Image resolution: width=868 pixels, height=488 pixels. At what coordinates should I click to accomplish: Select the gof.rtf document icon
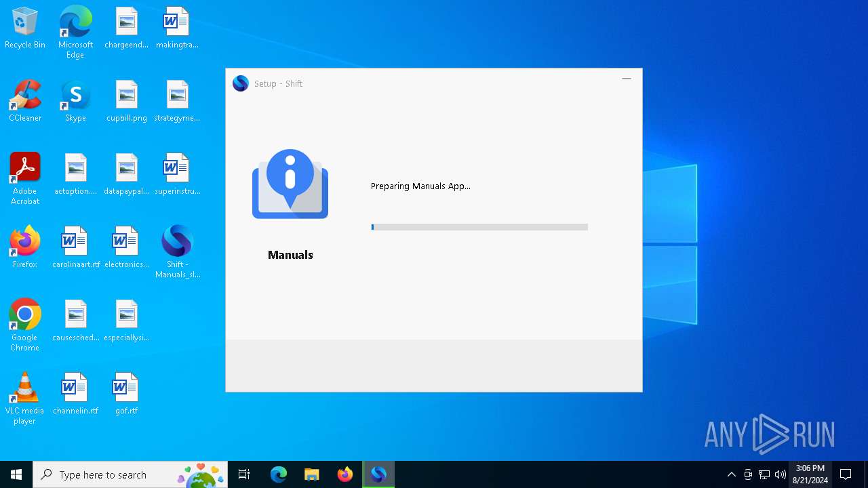click(126, 394)
